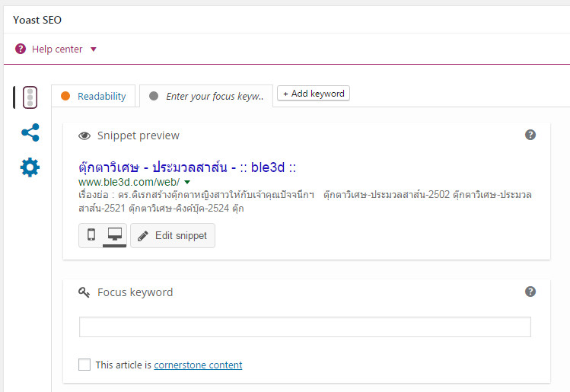Screen dimensions: 570x392
Task: Switch to desktop snippet preview
Action: pyautogui.click(x=114, y=235)
